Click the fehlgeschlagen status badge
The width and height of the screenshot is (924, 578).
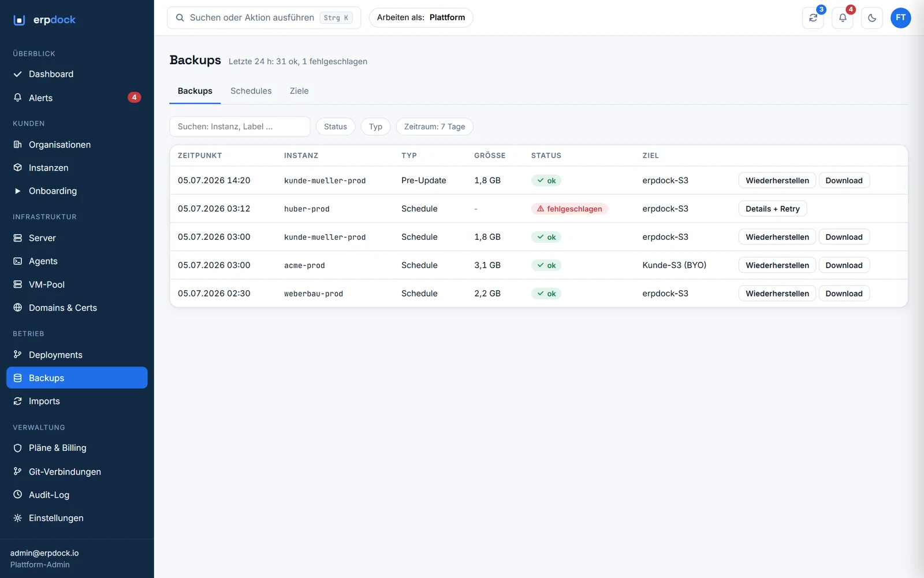click(569, 209)
